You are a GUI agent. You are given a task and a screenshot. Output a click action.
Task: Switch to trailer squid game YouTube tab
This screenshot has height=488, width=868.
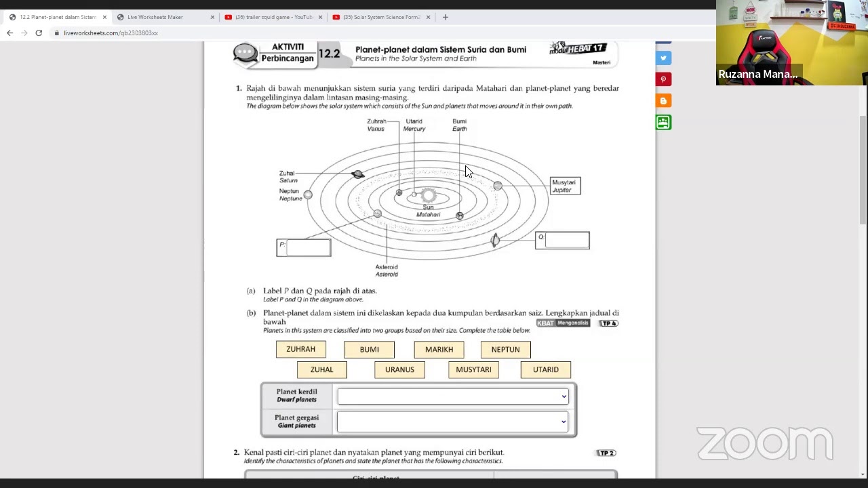click(x=273, y=17)
